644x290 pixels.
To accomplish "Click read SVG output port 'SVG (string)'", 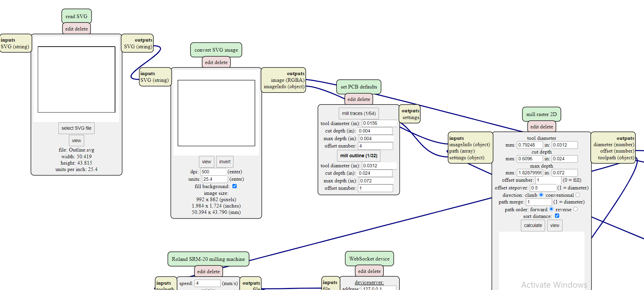I will coord(138,47).
